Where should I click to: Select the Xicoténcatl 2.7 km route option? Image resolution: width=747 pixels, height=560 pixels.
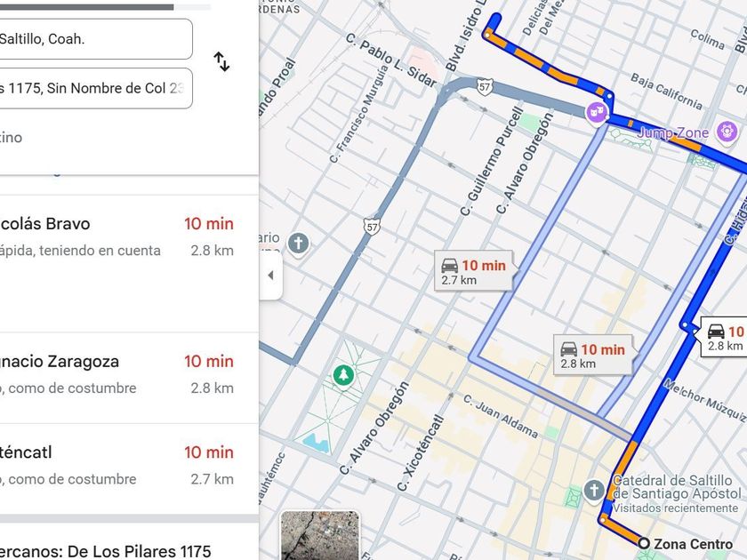point(116,469)
